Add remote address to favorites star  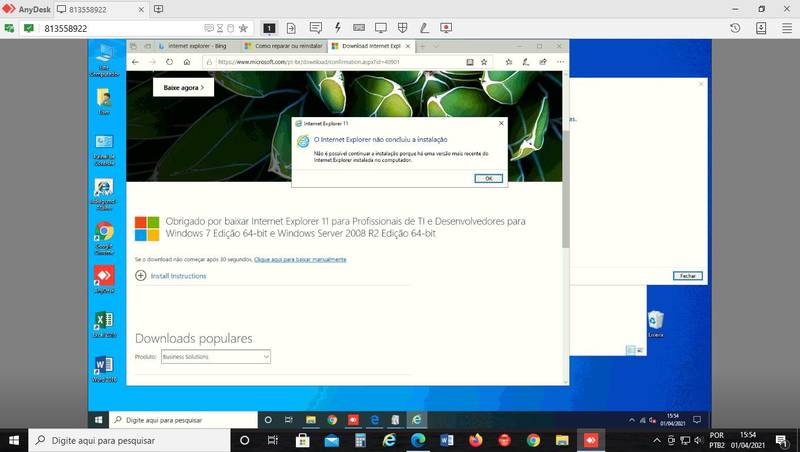(x=243, y=28)
